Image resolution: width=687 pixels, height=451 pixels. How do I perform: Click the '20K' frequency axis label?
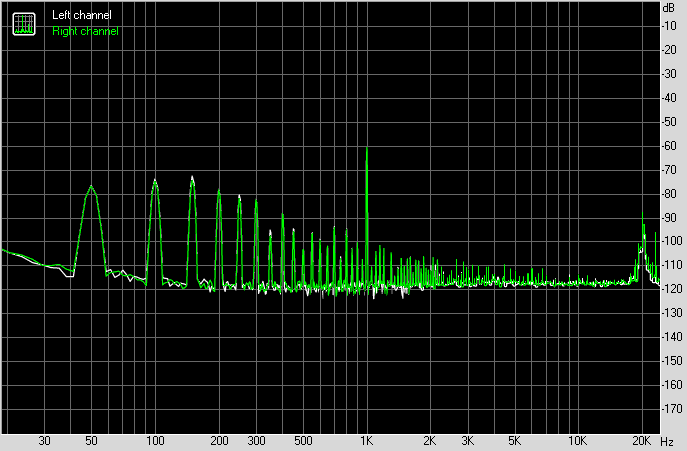coord(641,441)
